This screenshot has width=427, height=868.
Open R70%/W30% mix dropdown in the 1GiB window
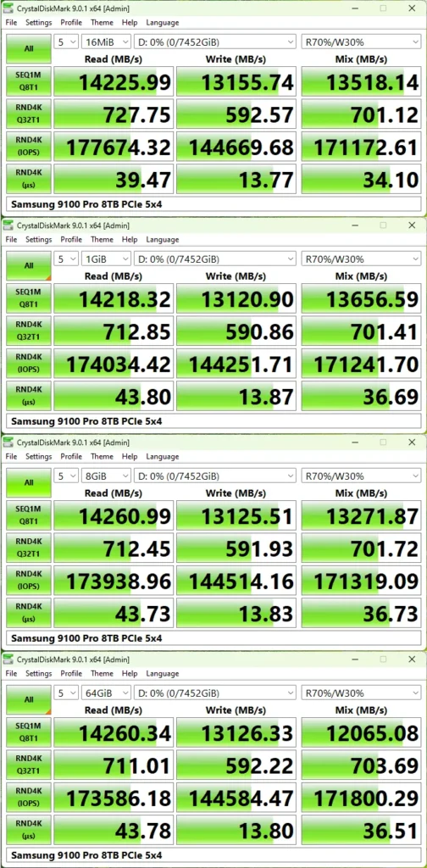pos(361,259)
